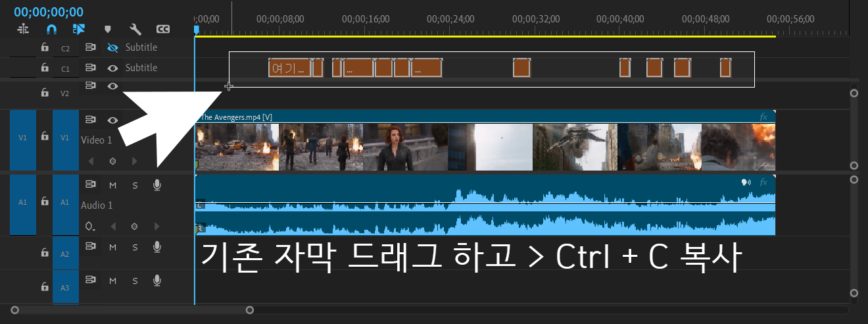Click fx badge on the audio clip
Screen dimensions: 868x324
(x=763, y=182)
